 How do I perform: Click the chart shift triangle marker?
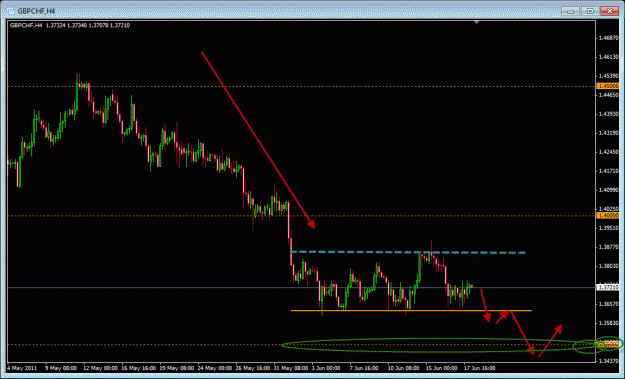pos(476,22)
